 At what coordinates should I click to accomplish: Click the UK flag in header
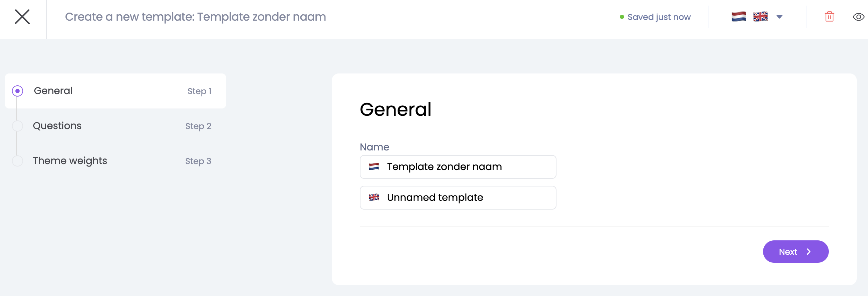(760, 16)
